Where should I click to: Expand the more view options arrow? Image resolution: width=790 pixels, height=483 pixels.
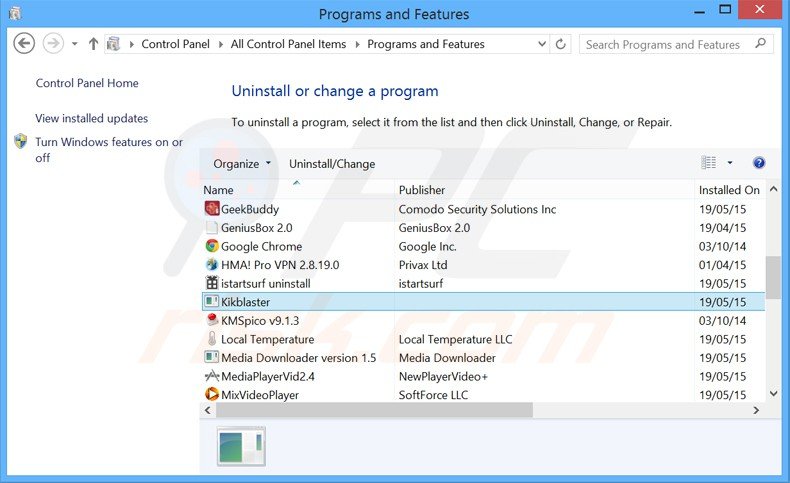[730, 163]
